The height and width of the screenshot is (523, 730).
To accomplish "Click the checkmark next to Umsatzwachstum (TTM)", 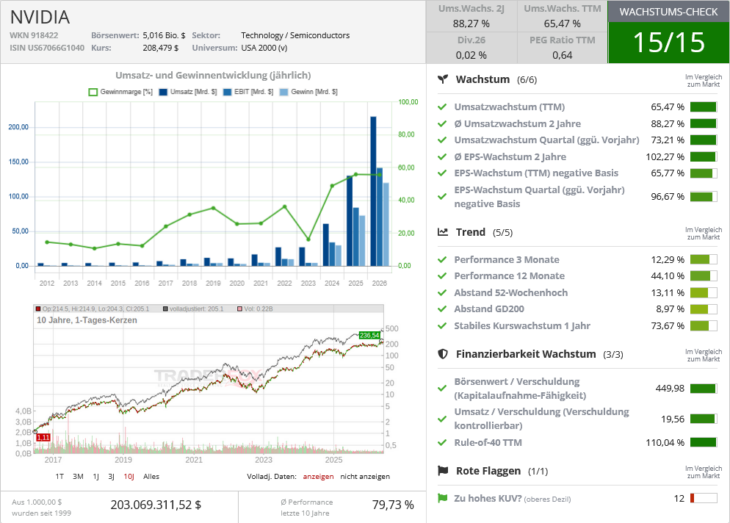I will point(442,107).
